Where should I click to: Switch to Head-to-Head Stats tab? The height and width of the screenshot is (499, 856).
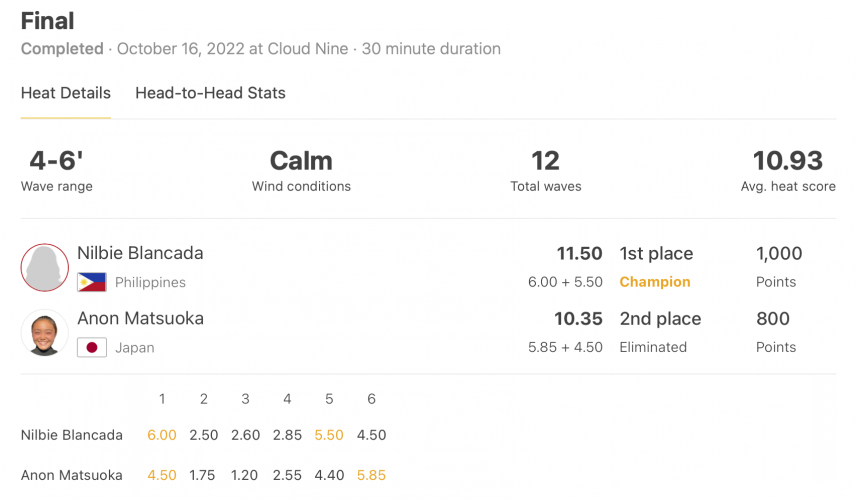pyautogui.click(x=210, y=93)
